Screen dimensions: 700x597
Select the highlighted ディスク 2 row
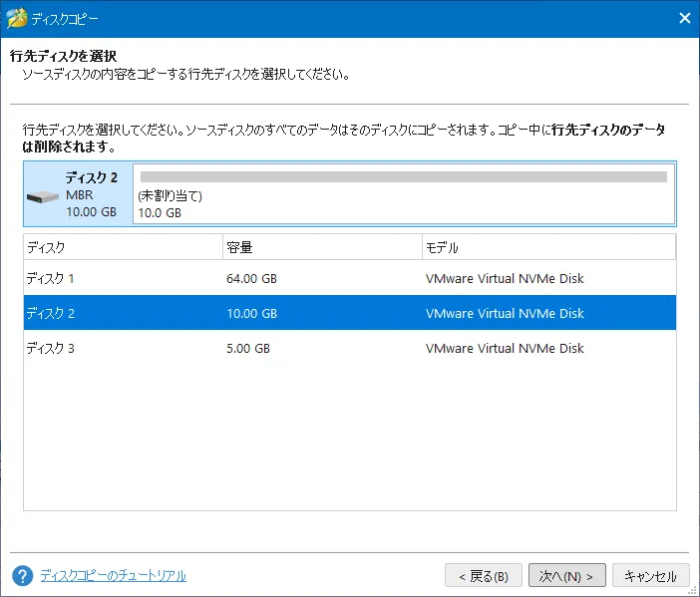tap(51, 314)
